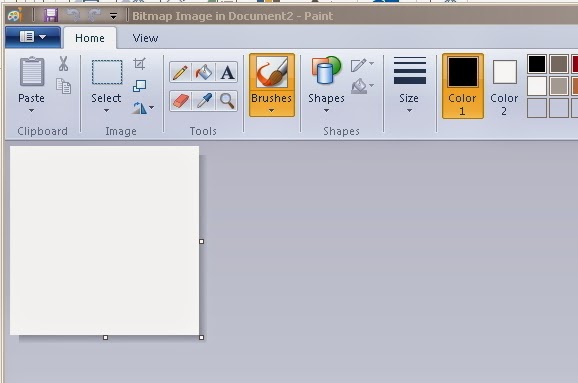Pick the black palette swatch
Screen dimensions: 578x383
pos(537,64)
